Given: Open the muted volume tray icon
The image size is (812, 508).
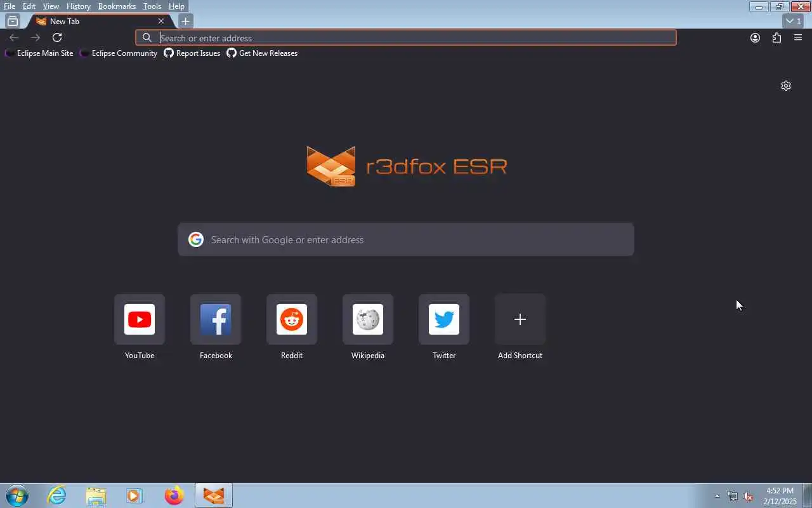Looking at the screenshot, I should tap(748, 496).
